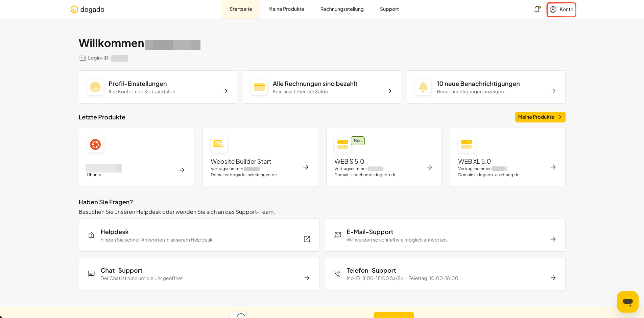
Task: Click the external link icon on Helpdesk
Action: (307, 239)
